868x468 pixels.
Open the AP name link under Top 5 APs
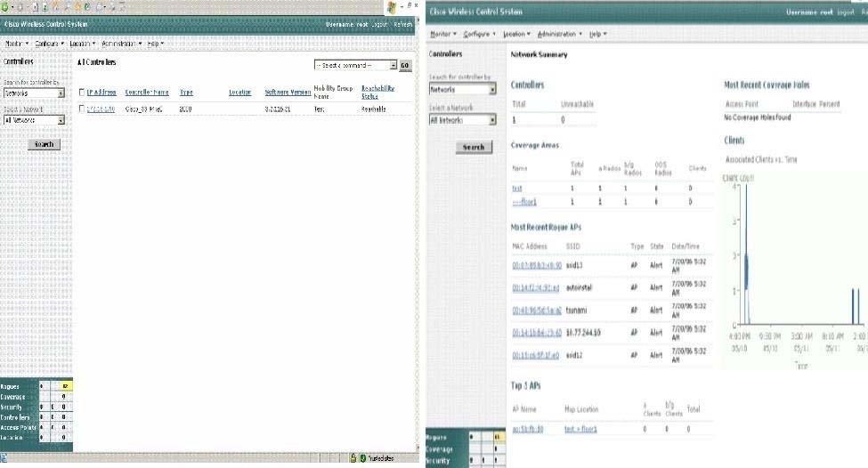[528, 429]
